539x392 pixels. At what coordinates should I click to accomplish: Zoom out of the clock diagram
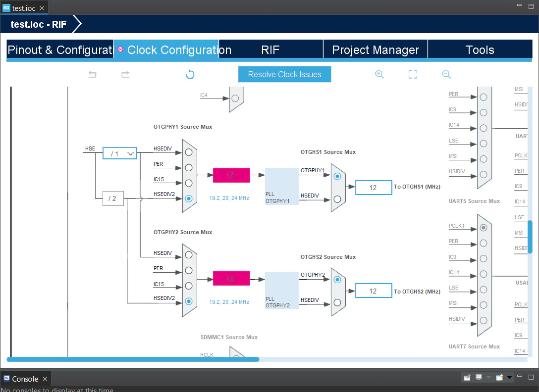tap(446, 74)
